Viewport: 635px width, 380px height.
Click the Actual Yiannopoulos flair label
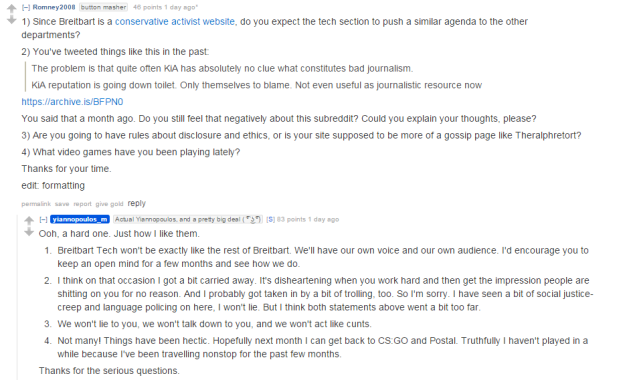[x=188, y=220]
